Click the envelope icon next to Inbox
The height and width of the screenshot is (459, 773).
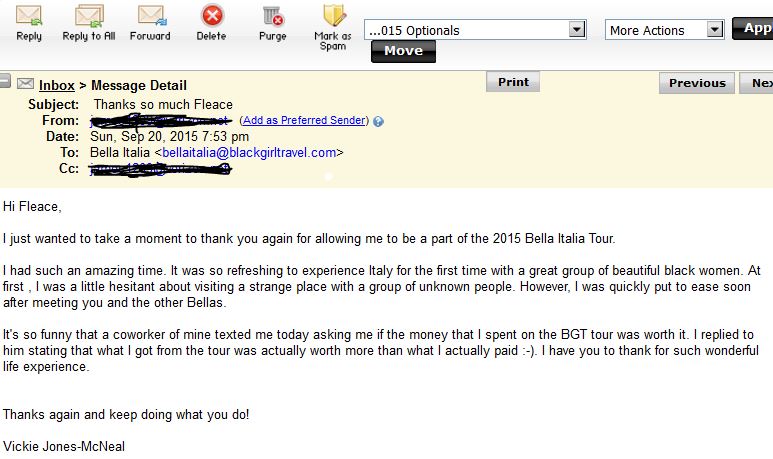coord(26,84)
